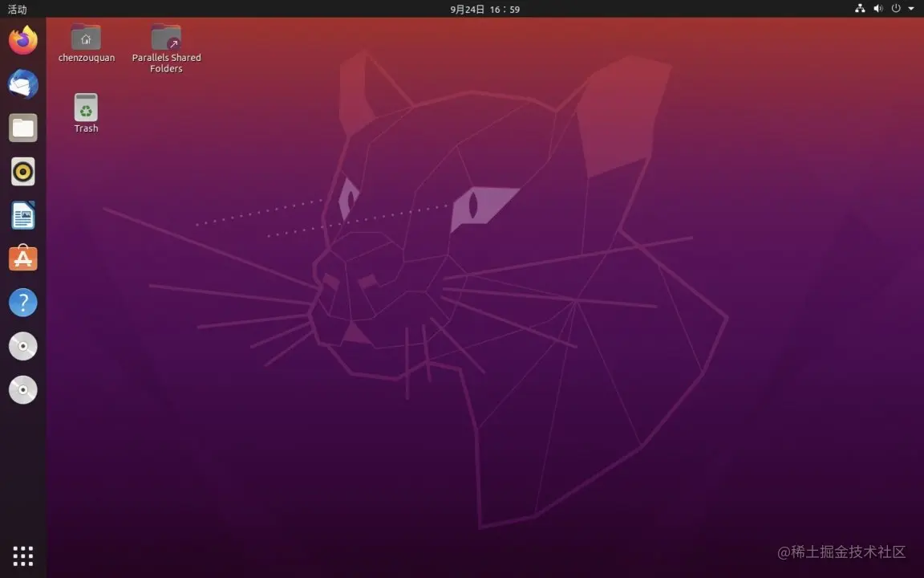Click the "chenzouquan" folder label
924x578 pixels.
click(x=87, y=58)
